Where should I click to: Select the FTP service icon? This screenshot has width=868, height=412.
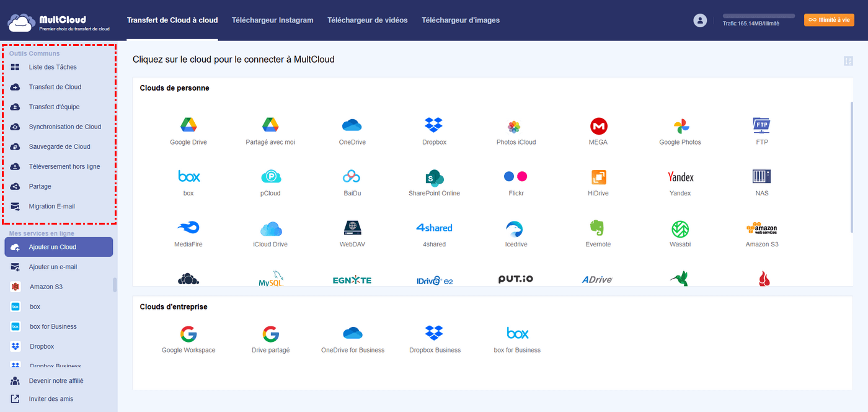click(x=761, y=125)
